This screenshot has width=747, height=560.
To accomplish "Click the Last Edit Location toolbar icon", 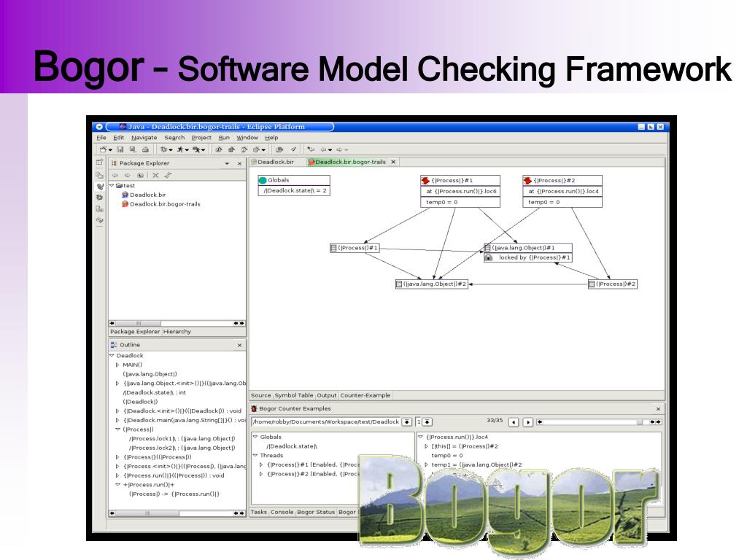I will tap(311, 149).
